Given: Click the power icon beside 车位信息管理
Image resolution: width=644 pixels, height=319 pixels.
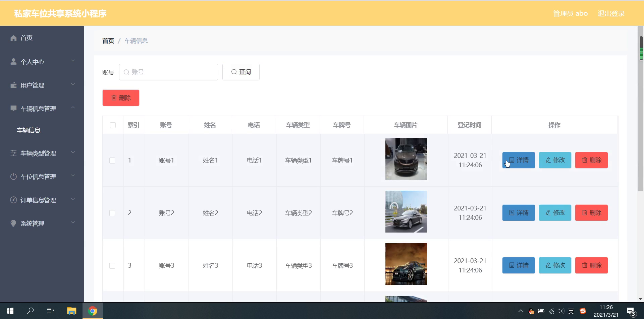Looking at the screenshot, I should pos(13,177).
